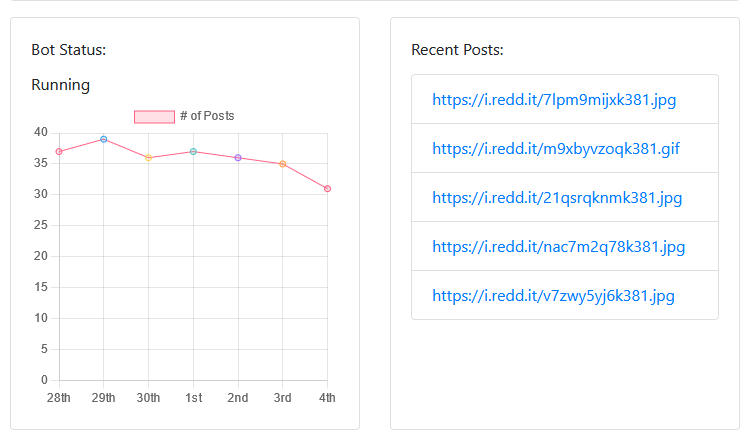746x440 pixels.
Task: Select the 4th data point at 31
Action: [327, 189]
